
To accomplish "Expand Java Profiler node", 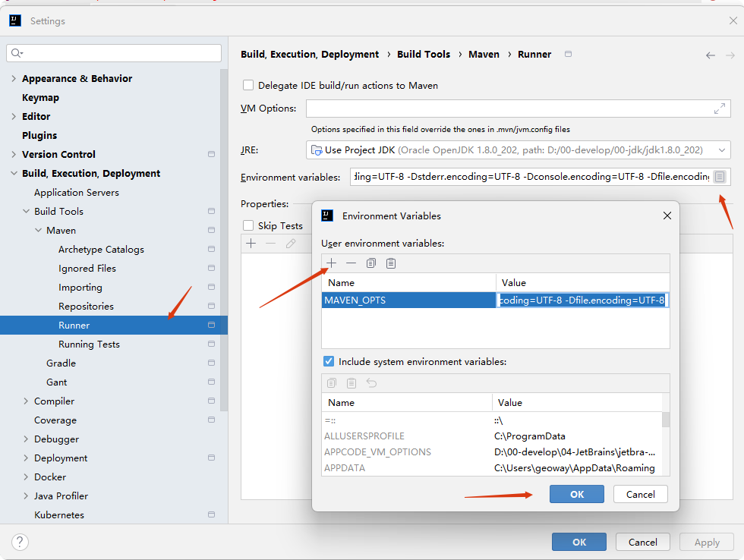I will tap(26, 496).
